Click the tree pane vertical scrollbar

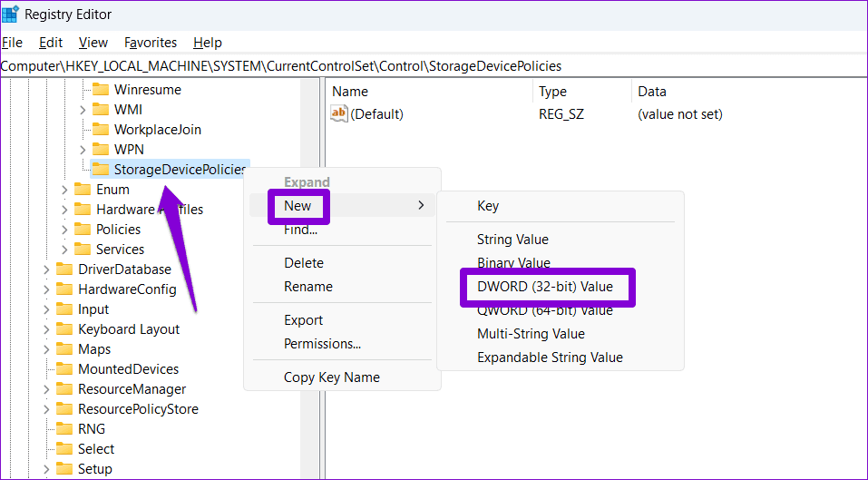(x=309, y=279)
